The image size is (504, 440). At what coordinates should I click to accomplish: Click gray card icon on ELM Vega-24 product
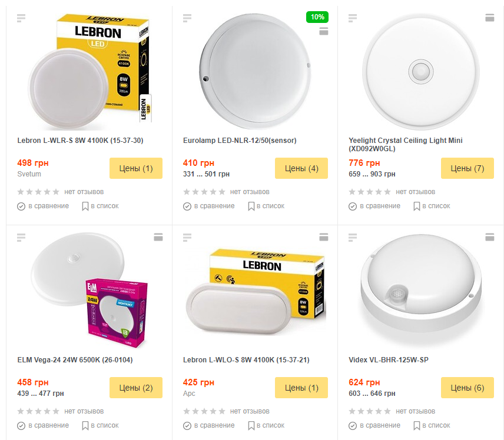[x=158, y=237]
